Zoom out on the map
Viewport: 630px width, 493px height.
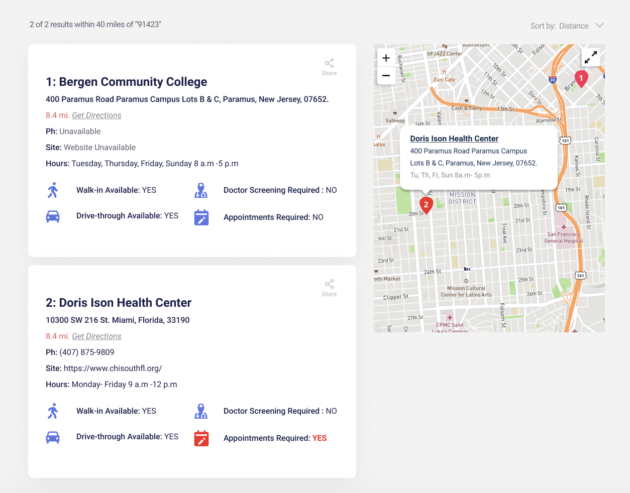tap(386, 76)
